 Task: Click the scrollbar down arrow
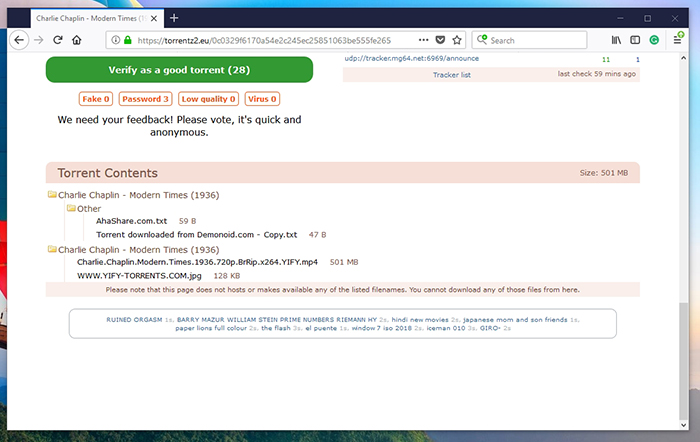683,425
